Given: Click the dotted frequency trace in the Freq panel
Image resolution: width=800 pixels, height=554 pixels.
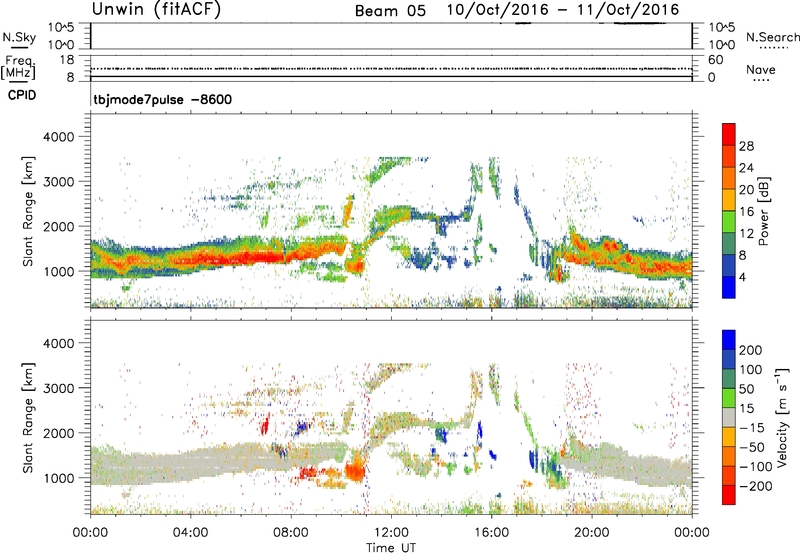Looking at the screenshot, I should click(391, 68).
